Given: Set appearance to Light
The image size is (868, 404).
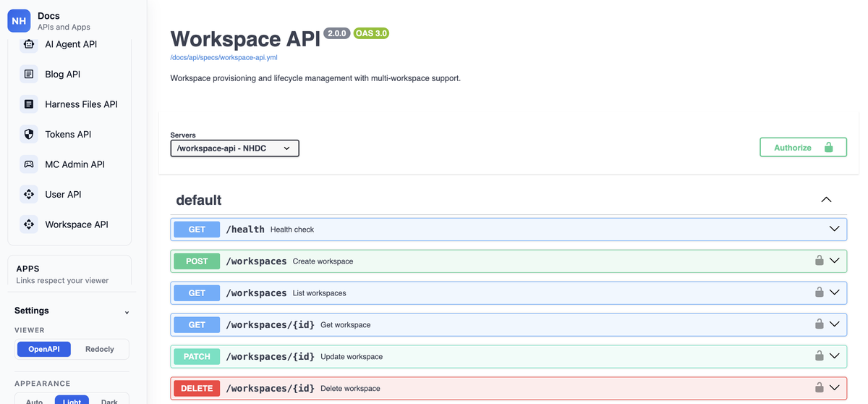Looking at the screenshot, I should [x=72, y=400].
